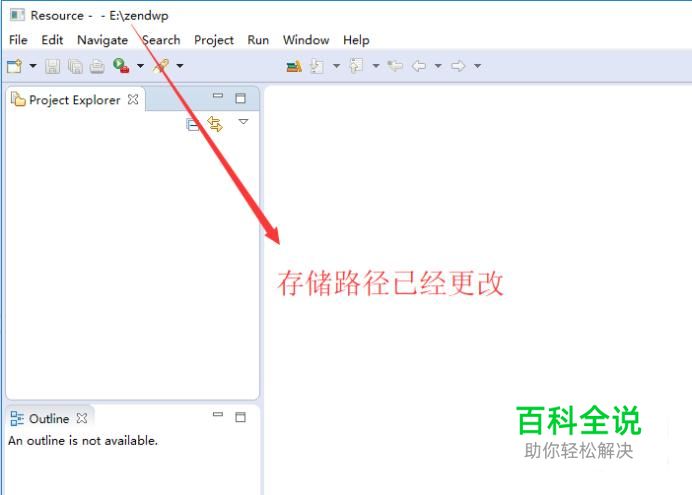This screenshot has height=495, width=692.
Task: Click the Save All toolbar icon
Action: [75, 66]
